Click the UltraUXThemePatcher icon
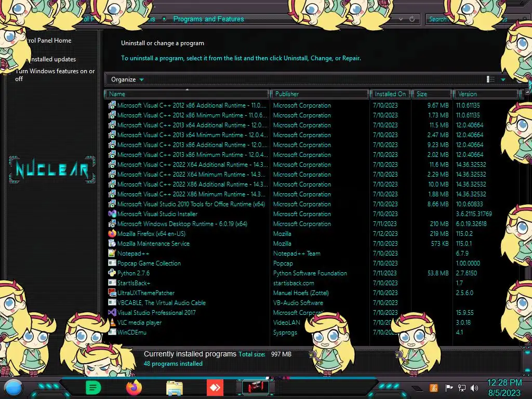 point(112,293)
